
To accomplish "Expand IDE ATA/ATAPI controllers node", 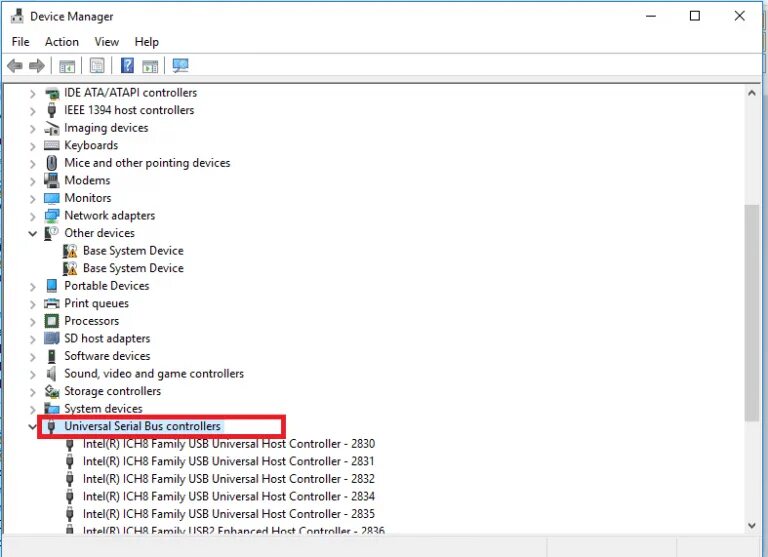I will (x=32, y=93).
